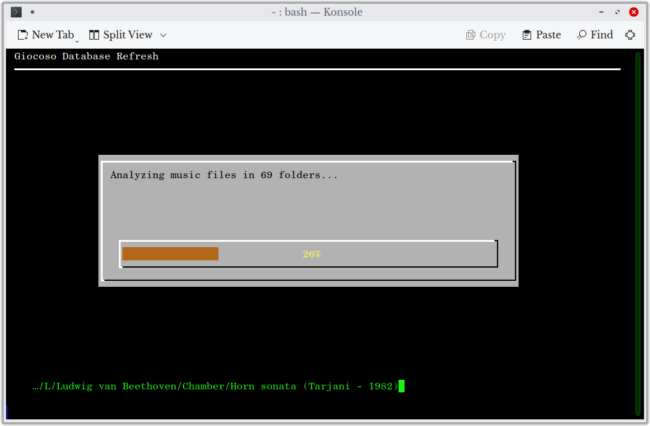Image resolution: width=650 pixels, height=426 pixels.
Task: Open Find search in terminal
Action: coord(594,35)
